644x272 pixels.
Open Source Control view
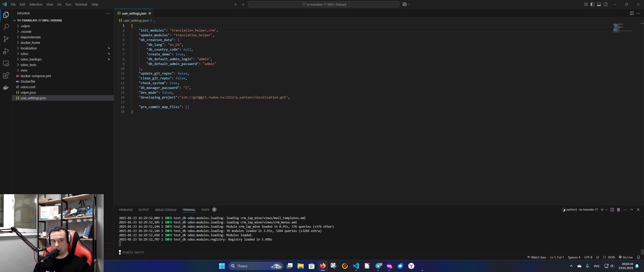6,39
